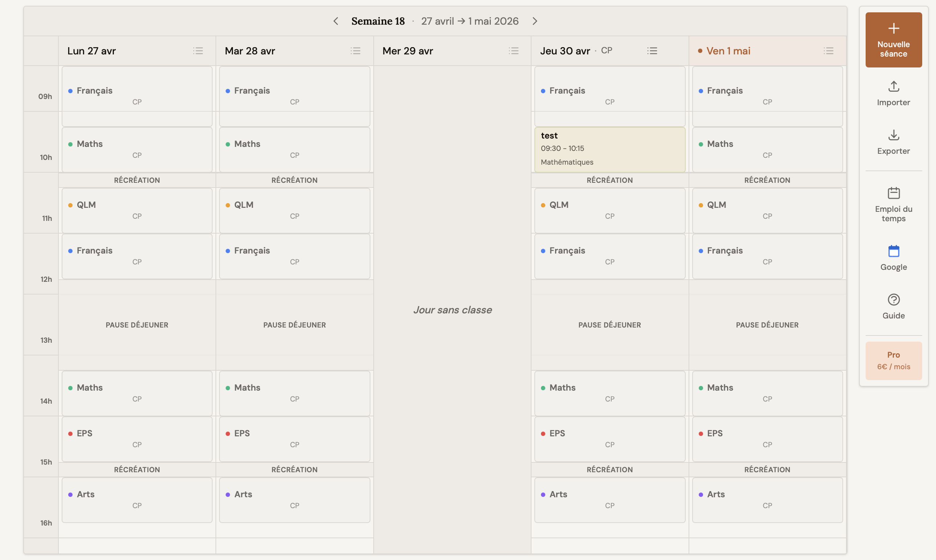
Task: Open list icon for Ven 1 mai
Action: [x=829, y=51]
